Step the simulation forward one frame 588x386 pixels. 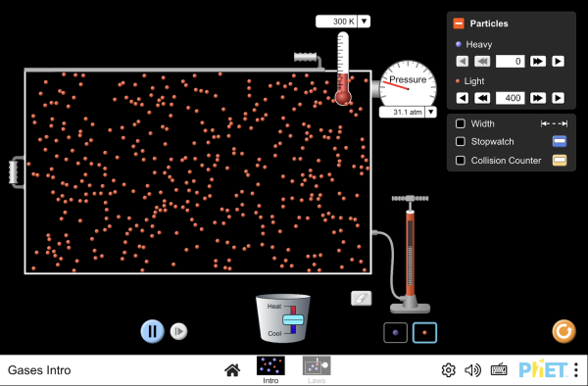pyautogui.click(x=178, y=331)
